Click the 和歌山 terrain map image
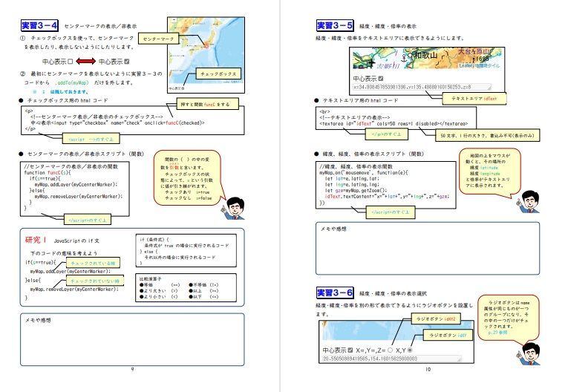 428,58
